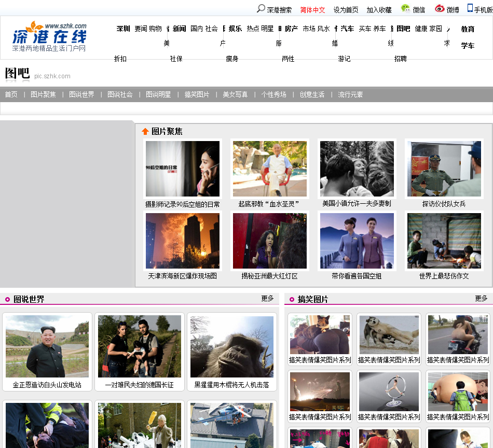Screen dimensions: 493x448
Task: Open 深港搜索 search link
Action: click(x=279, y=10)
